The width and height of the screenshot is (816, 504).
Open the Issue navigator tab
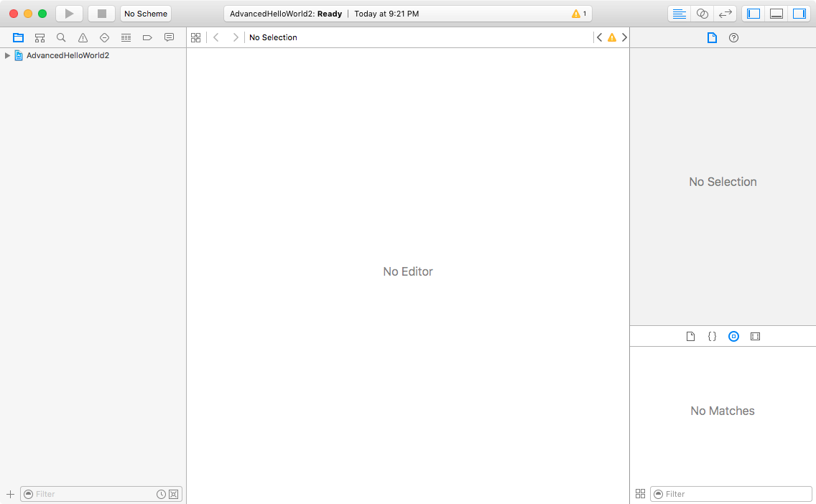coord(83,37)
